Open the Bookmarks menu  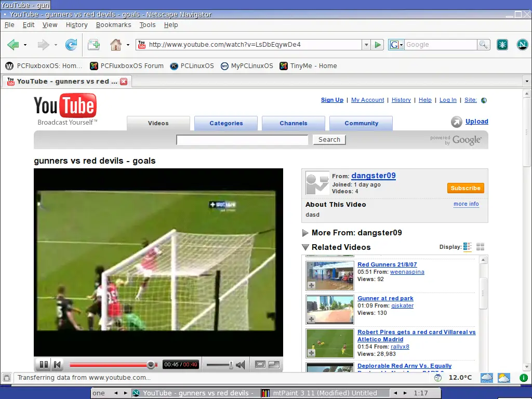[x=113, y=25]
